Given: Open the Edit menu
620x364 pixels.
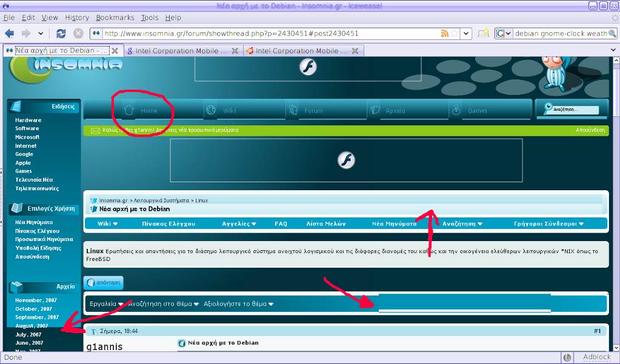Looking at the screenshot, I should click(28, 18).
